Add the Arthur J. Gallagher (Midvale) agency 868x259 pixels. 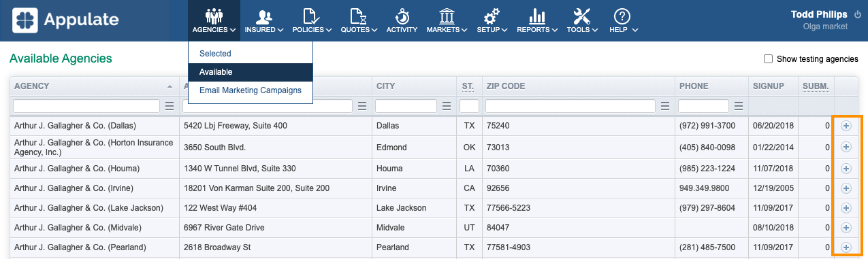846,227
